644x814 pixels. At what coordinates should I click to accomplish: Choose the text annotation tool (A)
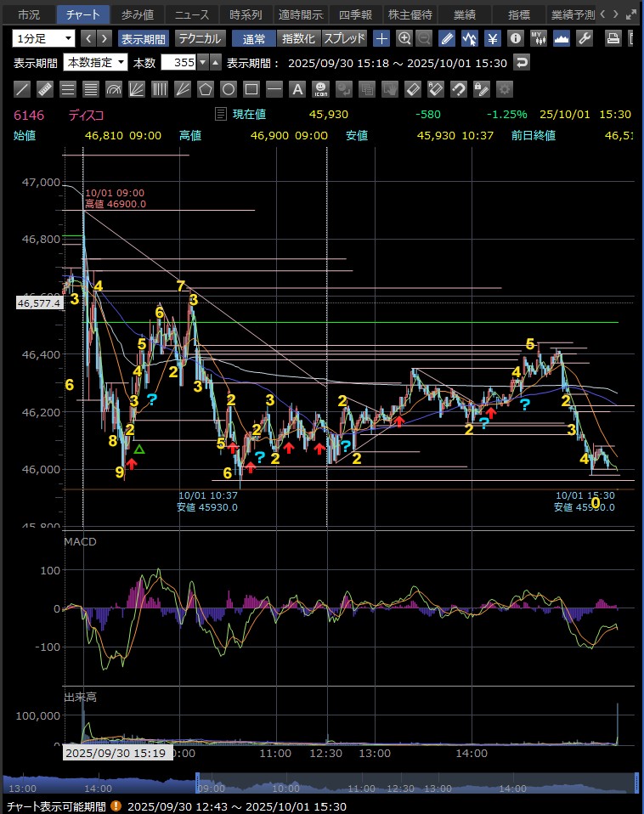pos(297,89)
